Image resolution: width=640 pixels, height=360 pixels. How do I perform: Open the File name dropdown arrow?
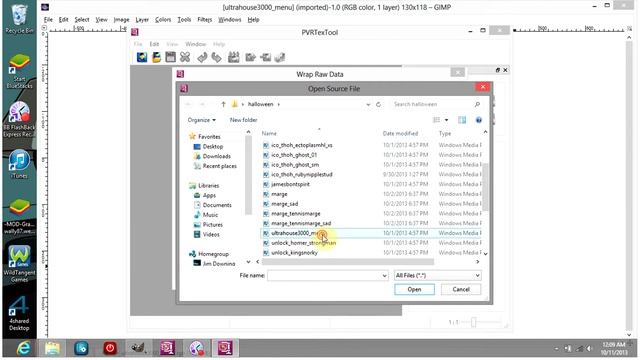[x=384, y=276]
